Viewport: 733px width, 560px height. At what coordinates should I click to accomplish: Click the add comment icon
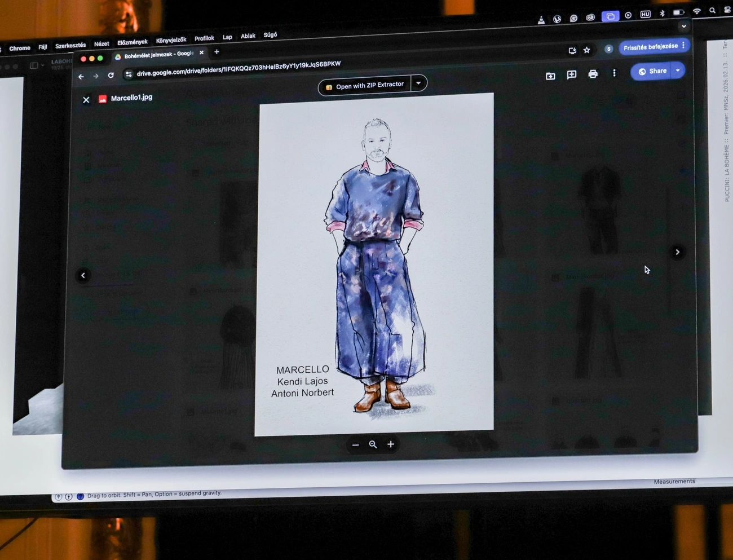(571, 74)
